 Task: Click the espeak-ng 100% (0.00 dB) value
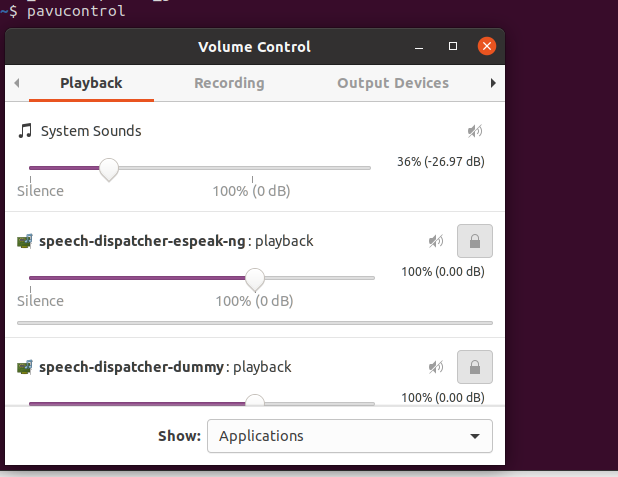click(x=443, y=272)
